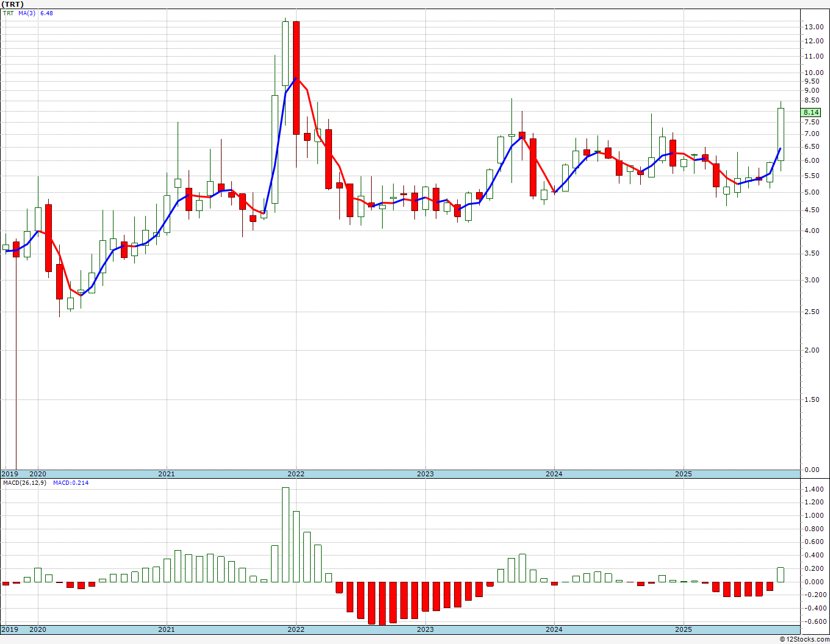Image resolution: width=830 pixels, height=644 pixels.
Task: Select the 13.00 price axis label
Action: [813, 27]
